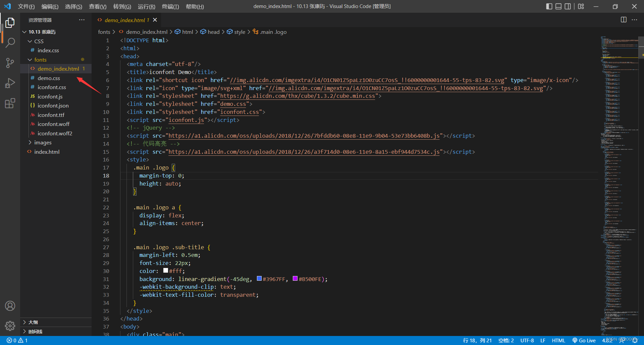Toggle the secondary side bar layout icon
Screen dimensions: 644x345
coord(568,6)
